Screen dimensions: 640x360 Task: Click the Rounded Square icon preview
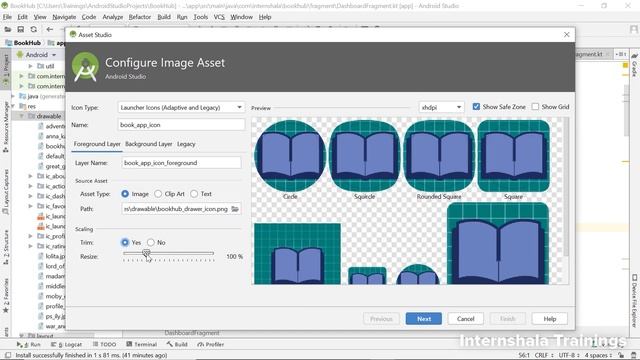tap(439, 156)
